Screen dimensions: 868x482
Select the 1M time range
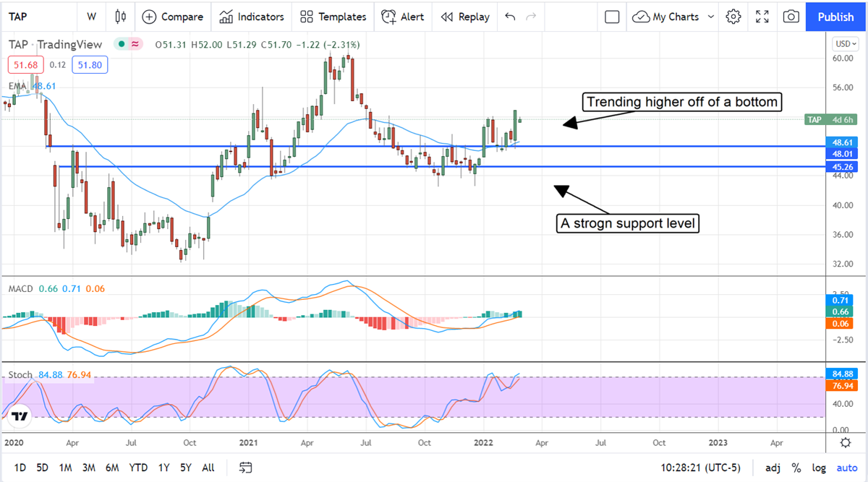coord(66,468)
